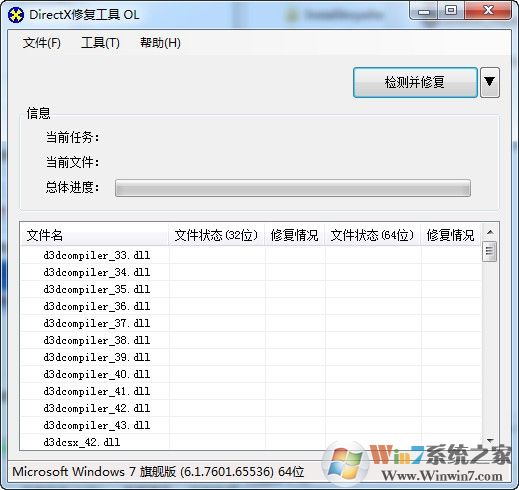Image resolution: width=519 pixels, height=490 pixels.
Task: Select row d3dcompiler_38.dll
Action: [251, 340]
